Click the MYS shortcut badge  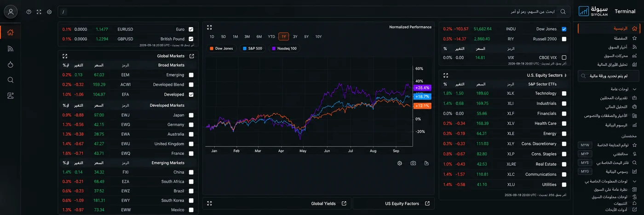tap(585, 163)
